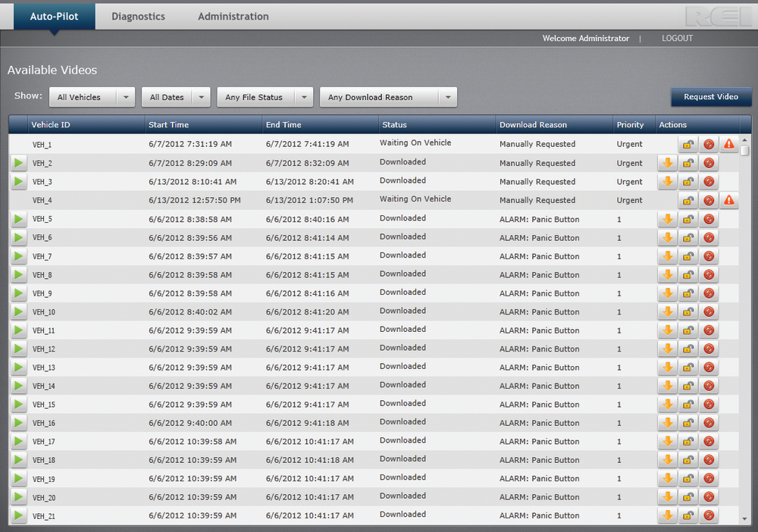Click the scrollbar up arrow in video list

click(x=745, y=139)
